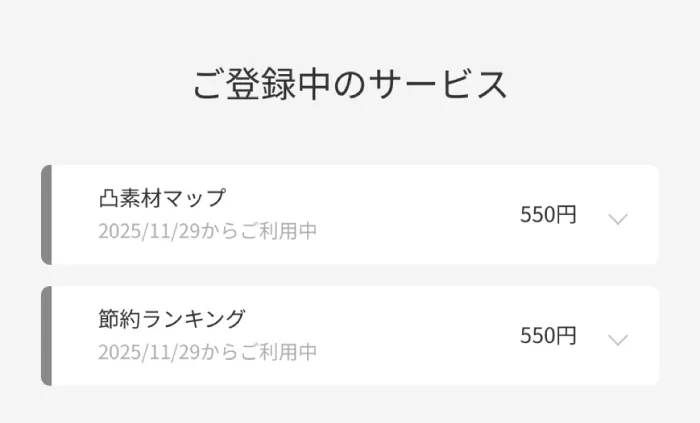Image resolution: width=700 pixels, height=423 pixels.
Task: Select the 550円 price for 節約ランキング
Action: pyautogui.click(x=548, y=335)
